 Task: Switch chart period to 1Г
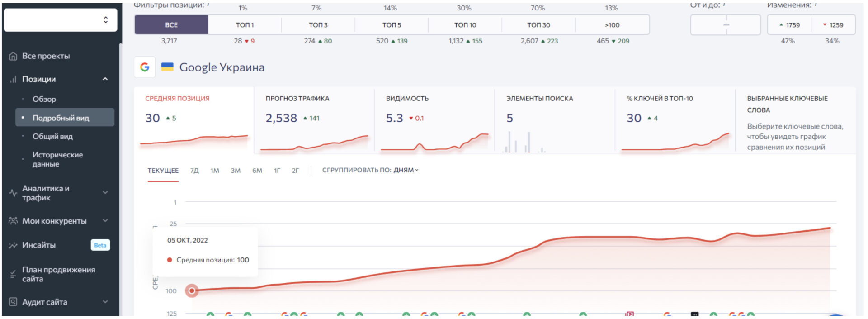point(277,171)
